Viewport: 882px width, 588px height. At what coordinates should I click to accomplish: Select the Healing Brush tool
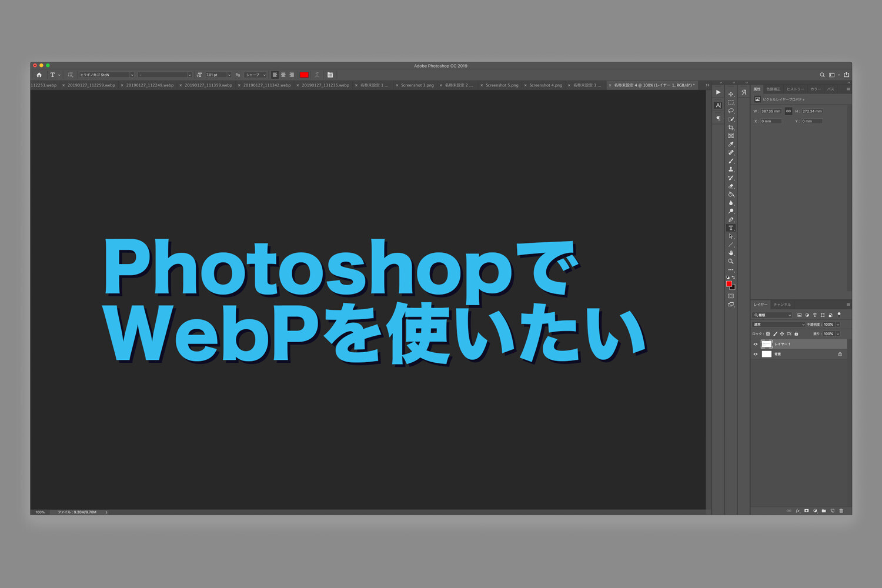[731, 152]
